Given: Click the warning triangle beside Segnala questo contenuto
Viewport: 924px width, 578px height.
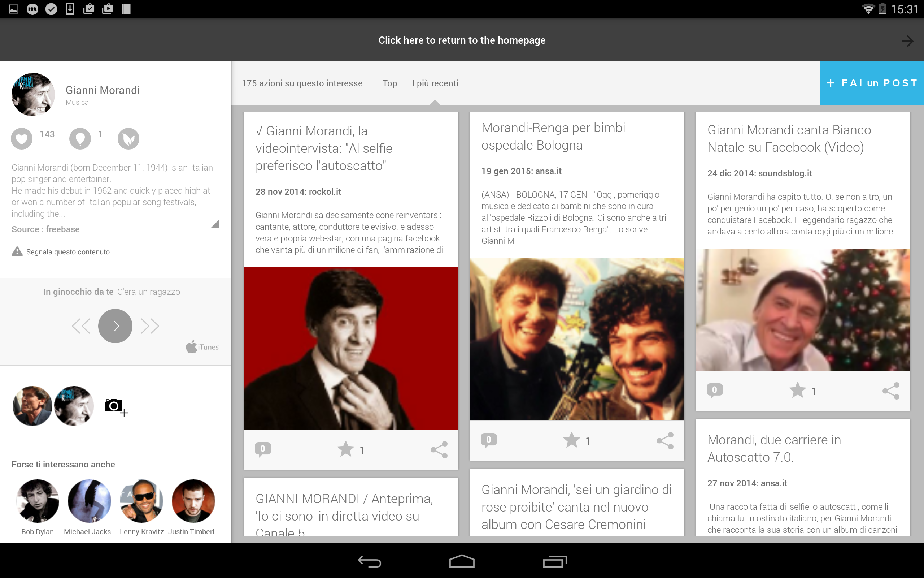Looking at the screenshot, I should point(17,251).
